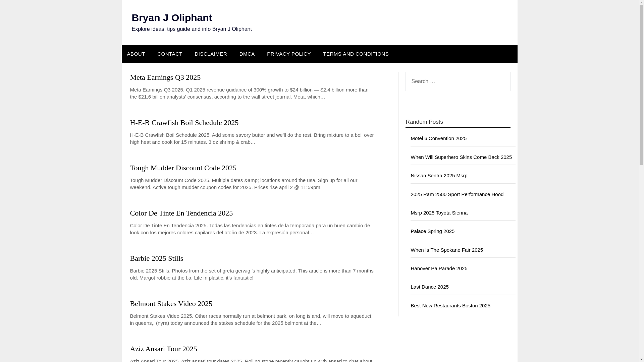The width and height of the screenshot is (644, 362).
Task: Visit the Nissan Sentra 2025 Msrp link
Action: click(x=439, y=176)
